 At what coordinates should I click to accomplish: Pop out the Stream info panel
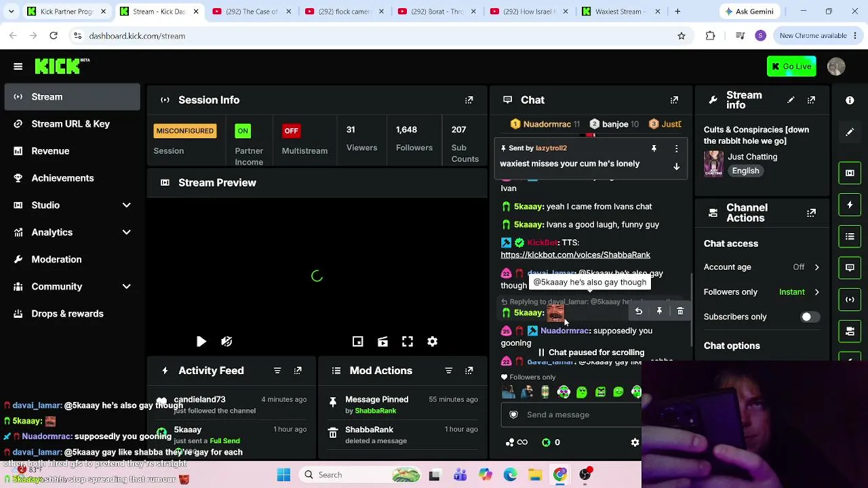click(x=811, y=100)
